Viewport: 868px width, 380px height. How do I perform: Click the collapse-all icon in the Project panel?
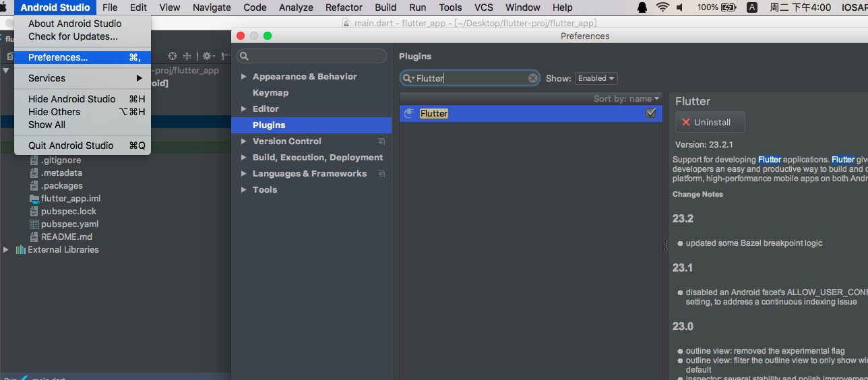point(187,56)
